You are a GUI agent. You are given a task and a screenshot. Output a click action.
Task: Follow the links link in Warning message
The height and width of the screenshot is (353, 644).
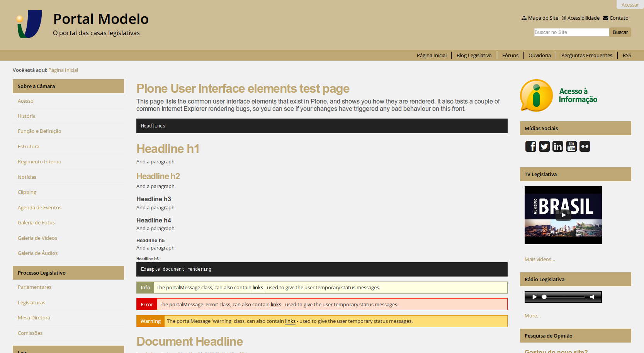click(290, 321)
